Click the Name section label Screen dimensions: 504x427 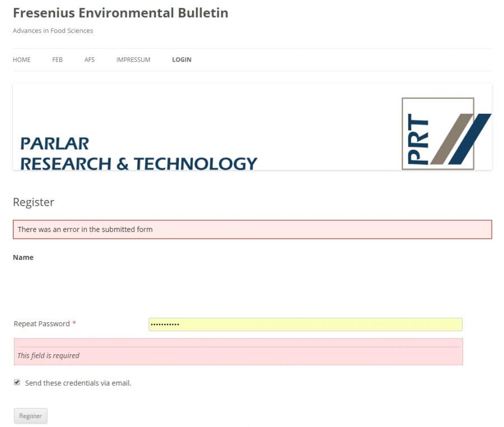(x=23, y=257)
